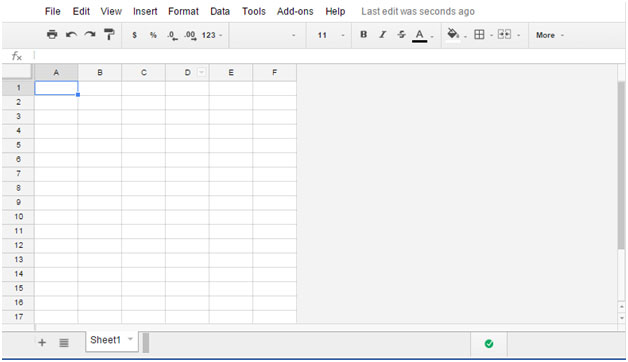Open the 123 number format dropdown
The width and height of the screenshot is (628, 362).
click(x=212, y=35)
